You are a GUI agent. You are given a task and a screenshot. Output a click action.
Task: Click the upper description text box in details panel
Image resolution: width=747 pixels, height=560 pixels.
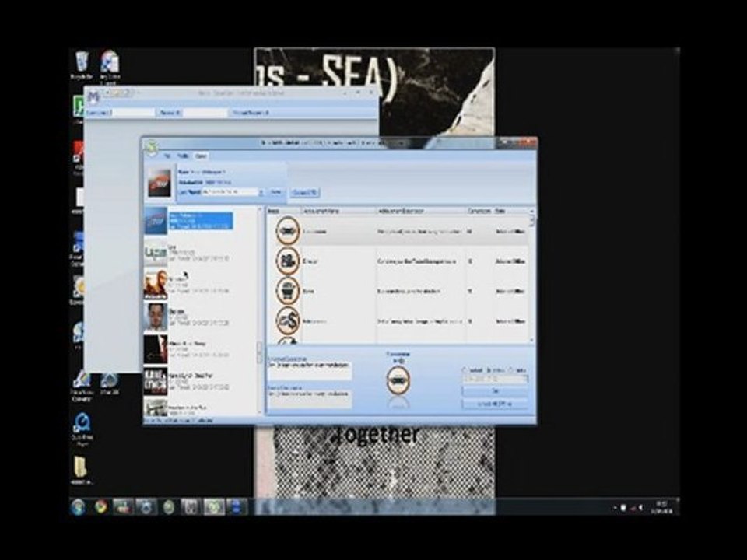click(310, 371)
